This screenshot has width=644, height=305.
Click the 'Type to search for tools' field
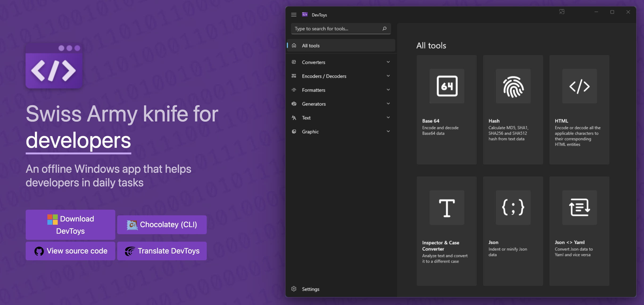pos(341,28)
